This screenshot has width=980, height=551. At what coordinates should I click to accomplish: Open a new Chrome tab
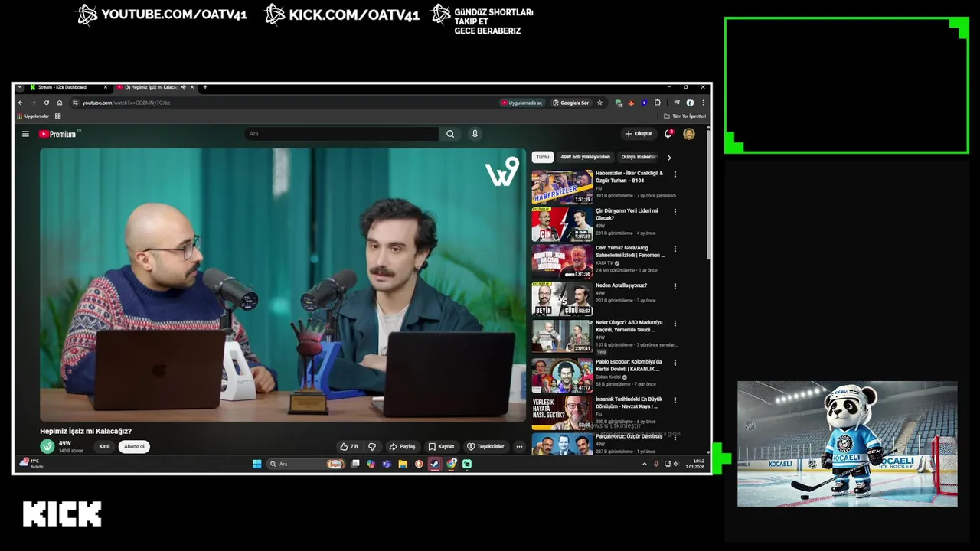click(204, 87)
